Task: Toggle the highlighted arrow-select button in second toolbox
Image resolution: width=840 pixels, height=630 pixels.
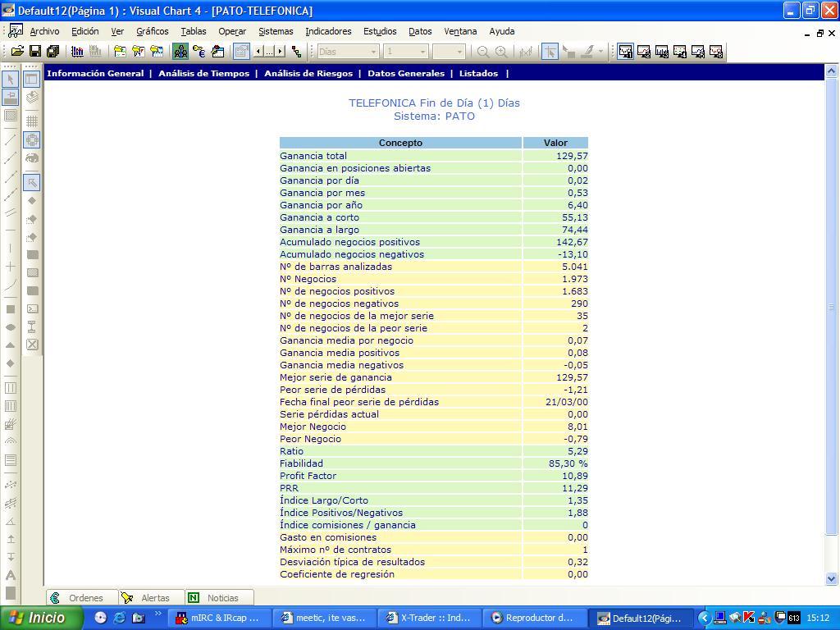Action: (32, 183)
